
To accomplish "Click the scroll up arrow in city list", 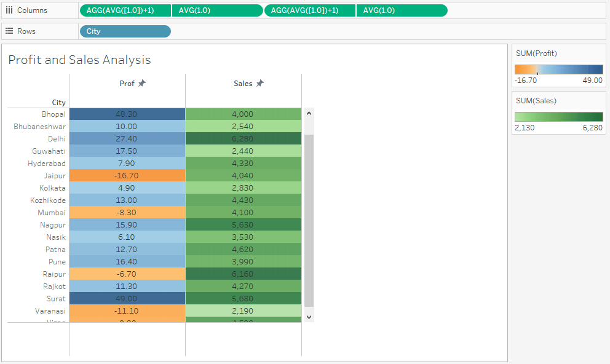I will click(x=309, y=114).
